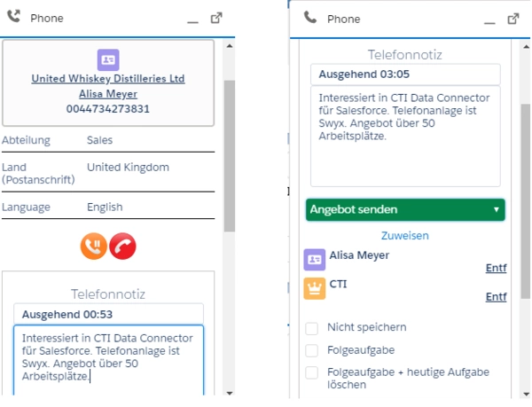
Task: Enable the Nicht speichern checkbox
Action: coord(312,328)
